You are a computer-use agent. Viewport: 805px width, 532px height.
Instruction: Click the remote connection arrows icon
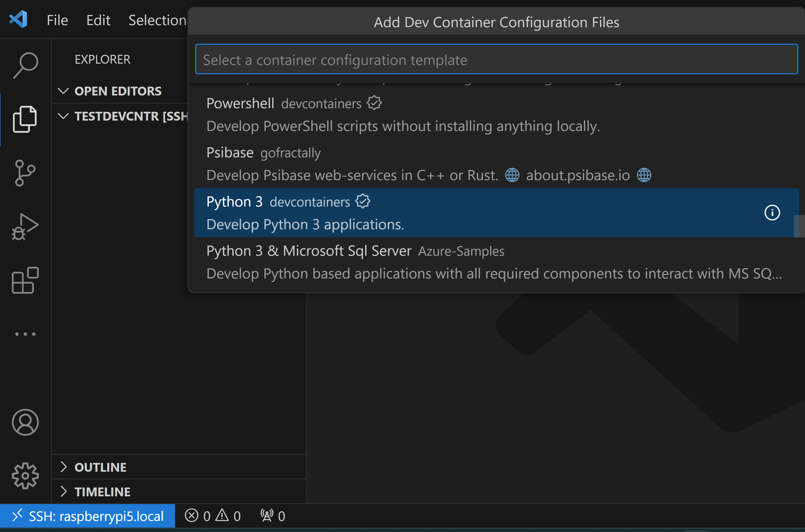pyautogui.click(x=17, y=515)
